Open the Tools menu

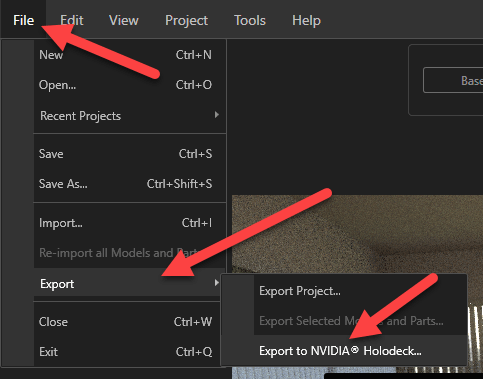(x=250, y=20)
